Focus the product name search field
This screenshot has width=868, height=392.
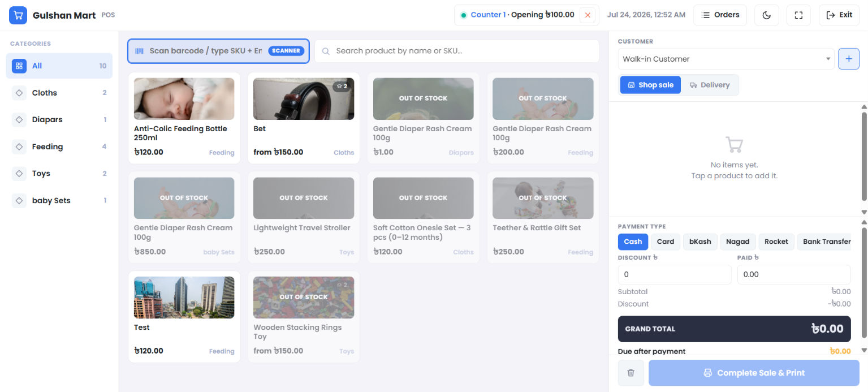coord(457,51)
